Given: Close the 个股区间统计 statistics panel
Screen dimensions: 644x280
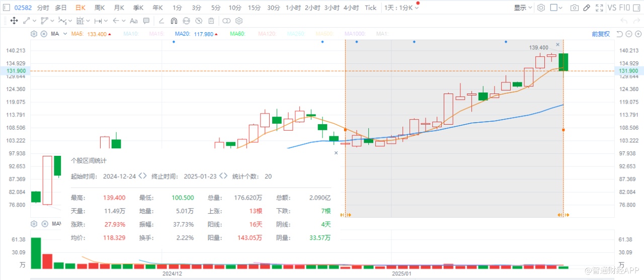Looking at the screenshot, I should click(x=336, y=153).
